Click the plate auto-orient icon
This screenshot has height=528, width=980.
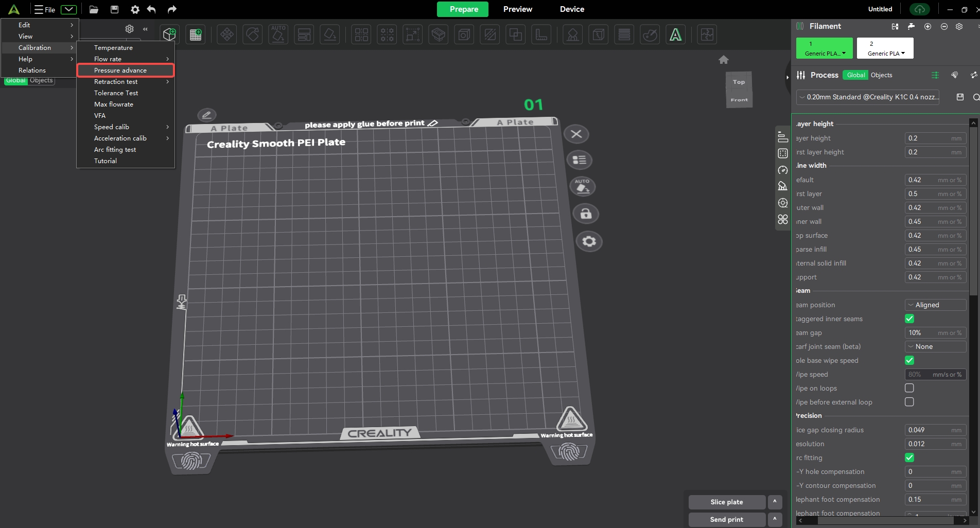coord(582,186)
